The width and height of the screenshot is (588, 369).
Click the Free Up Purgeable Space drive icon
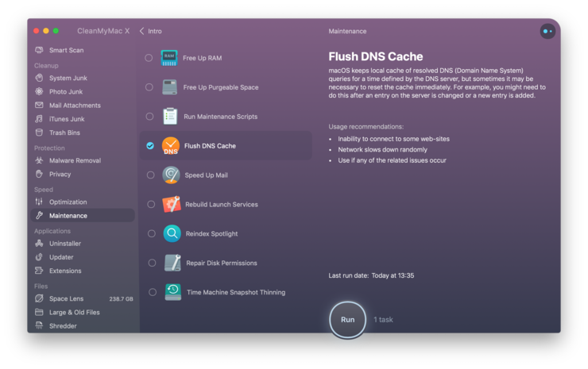pyautogui.click(x=169, y=87)
